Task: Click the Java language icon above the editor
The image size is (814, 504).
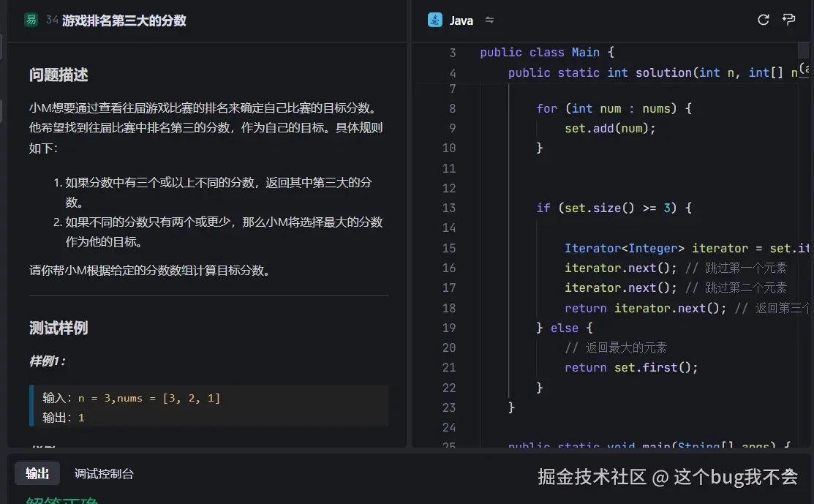Action: tap(437, 20)
